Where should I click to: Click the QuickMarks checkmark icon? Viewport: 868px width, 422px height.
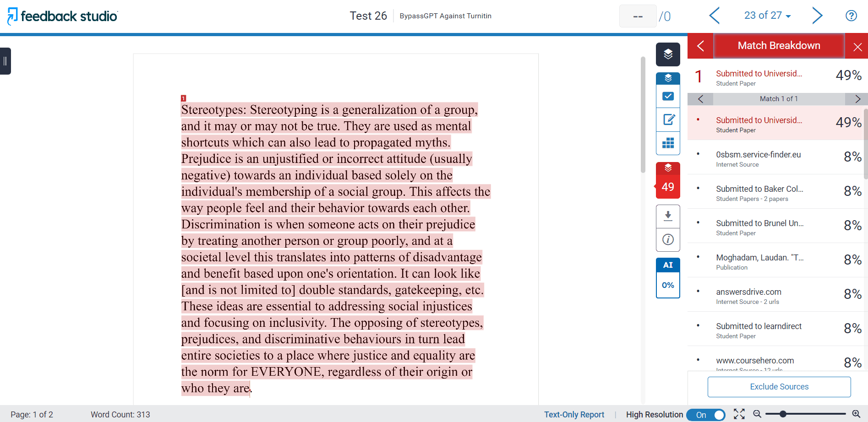coord(668,97)
